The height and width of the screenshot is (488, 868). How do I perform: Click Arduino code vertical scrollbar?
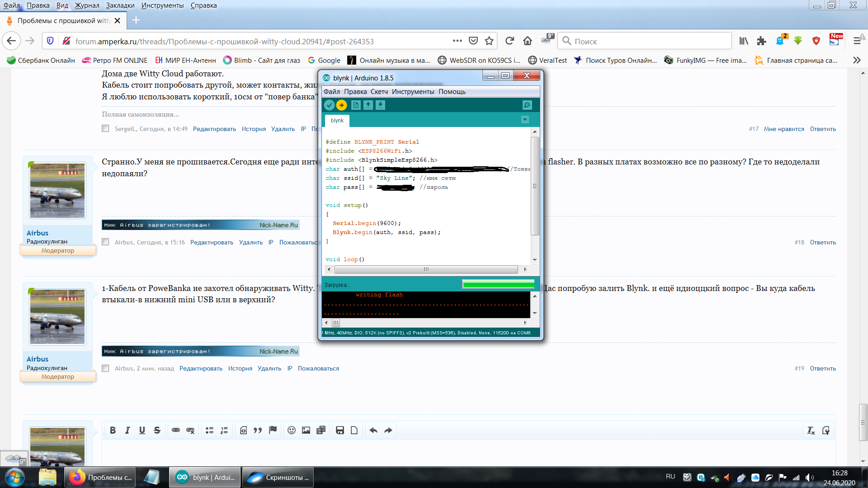[535, 186]
